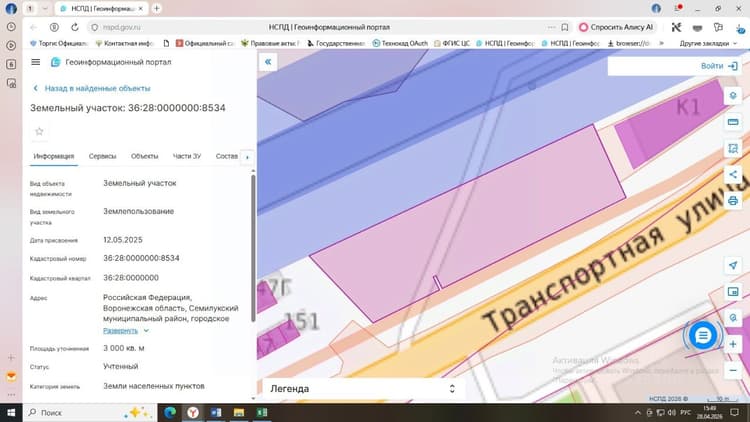
Task: Open the Государственная bookmark
Action: [336, 43]
